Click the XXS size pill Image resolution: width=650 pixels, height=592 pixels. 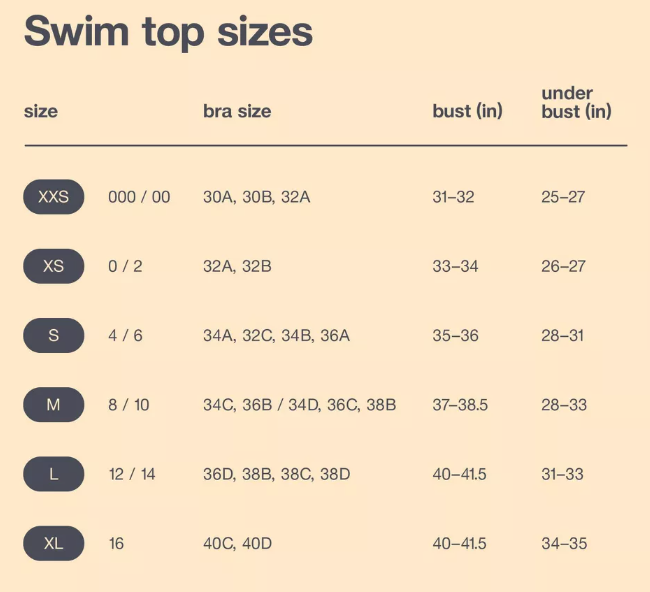click(53, 197)
